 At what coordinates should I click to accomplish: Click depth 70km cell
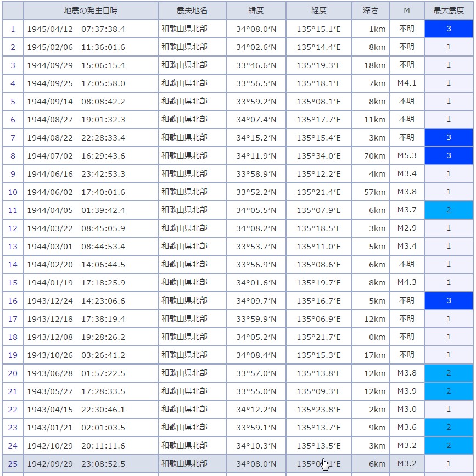click(371, 156)
